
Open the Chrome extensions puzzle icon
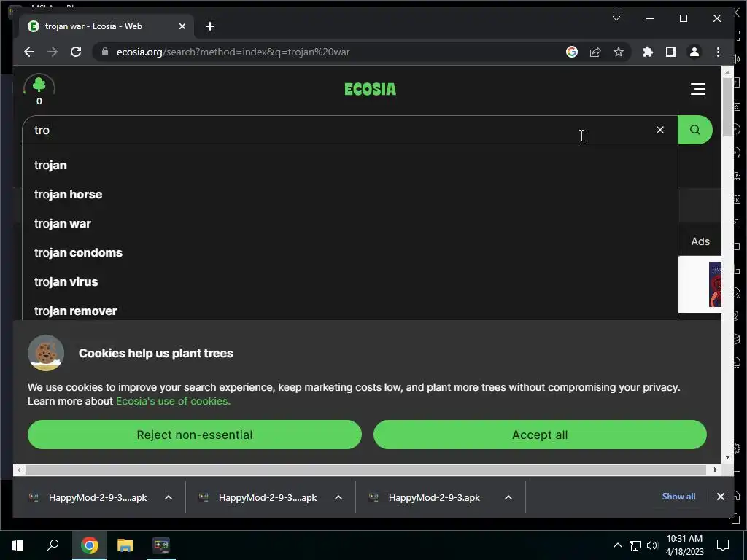648,52
